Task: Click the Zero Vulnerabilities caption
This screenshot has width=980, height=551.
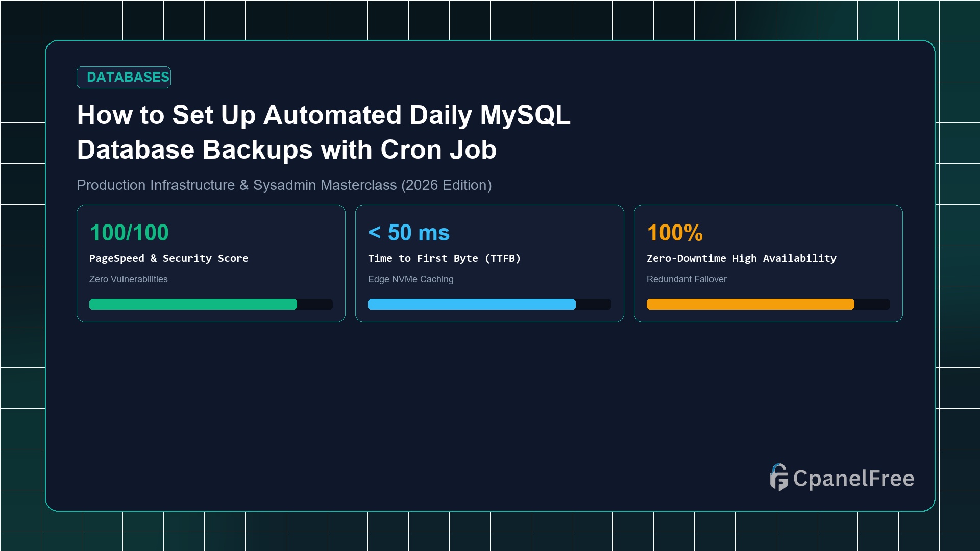Action: pos(129,279)
